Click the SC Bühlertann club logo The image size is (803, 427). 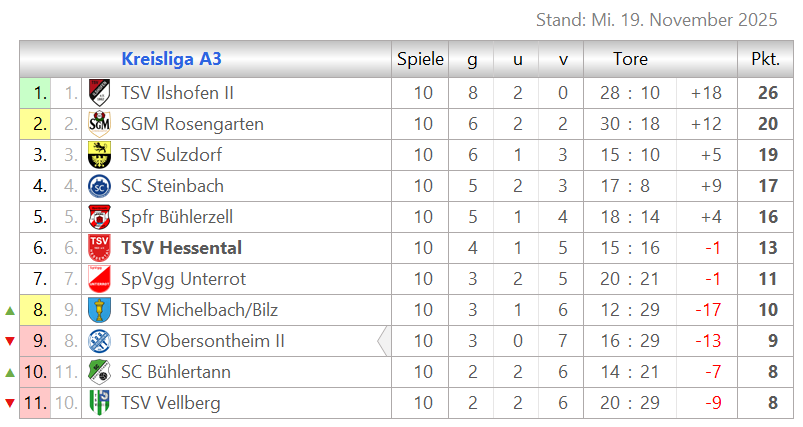click(x=99, y=372)
